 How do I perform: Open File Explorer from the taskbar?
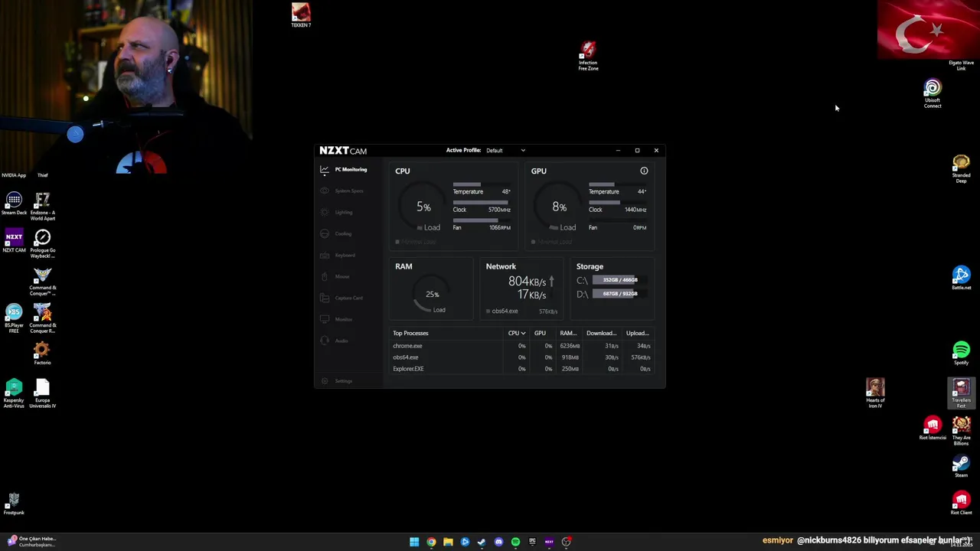click(x=448, y=542)
